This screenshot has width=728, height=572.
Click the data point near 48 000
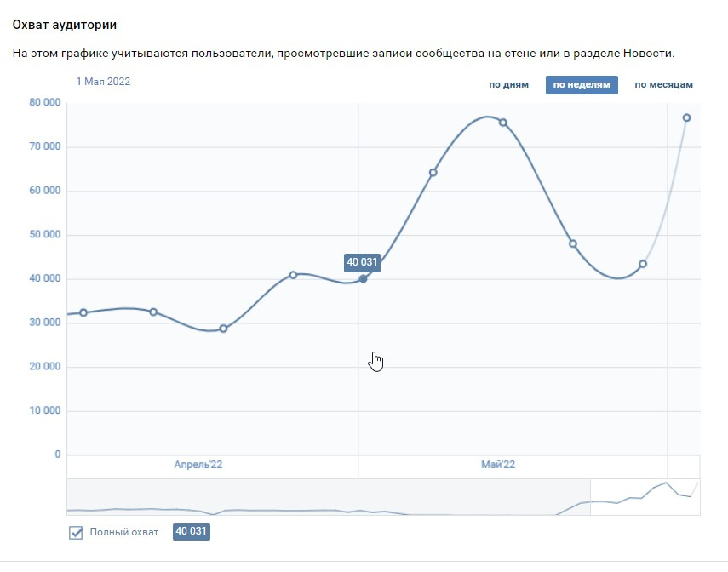click(x=573, y=243)
